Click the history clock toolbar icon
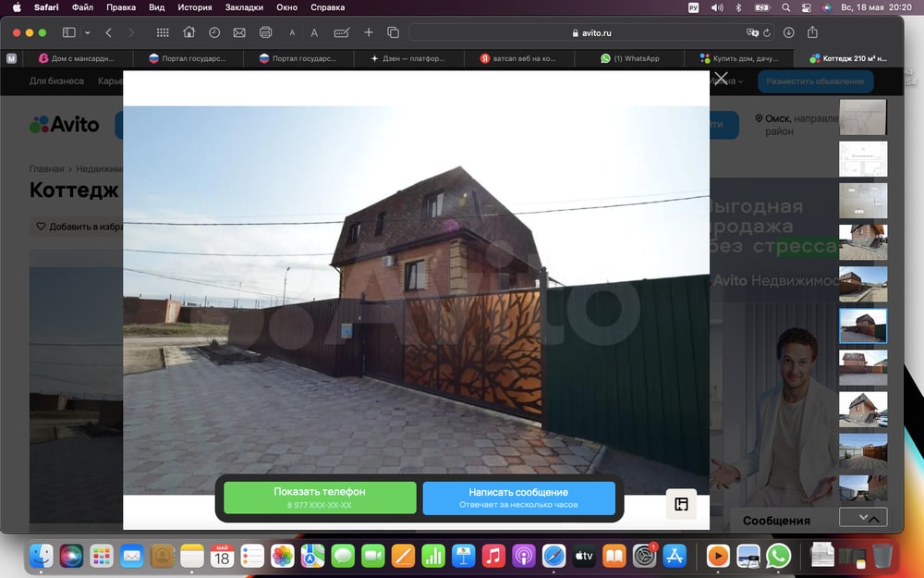This screenshot has width=924, height=578. click(x=214, y=32)
